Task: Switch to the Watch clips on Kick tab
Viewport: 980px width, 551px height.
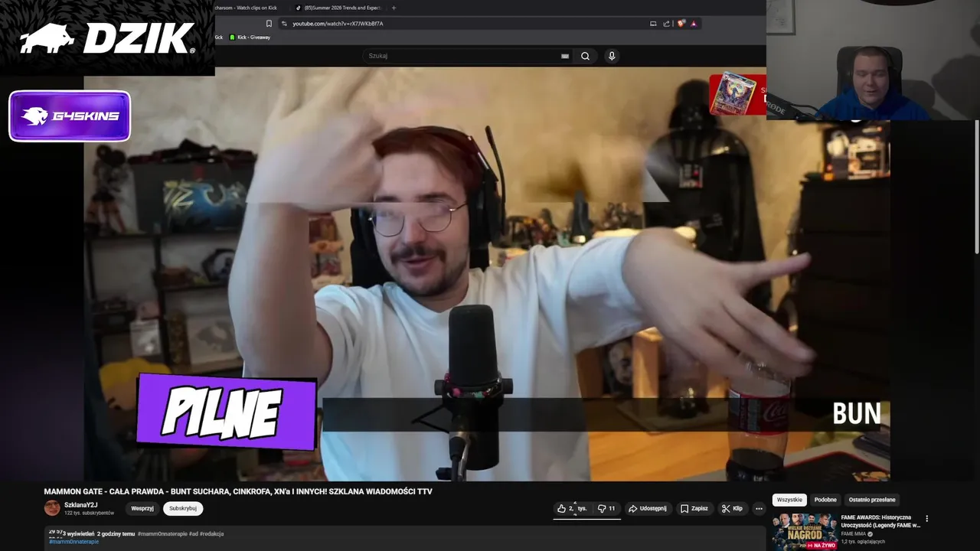Action: pos(247,8)
